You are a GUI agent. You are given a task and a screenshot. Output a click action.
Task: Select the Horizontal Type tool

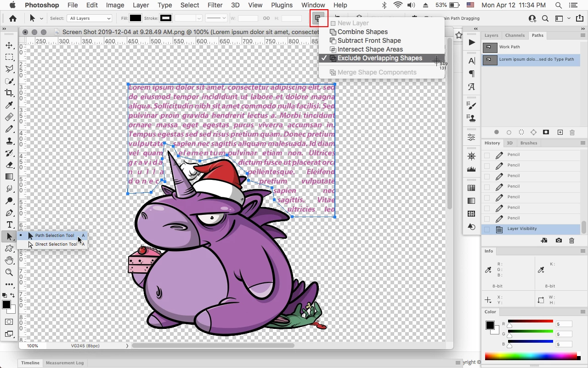tap(9, 224)
